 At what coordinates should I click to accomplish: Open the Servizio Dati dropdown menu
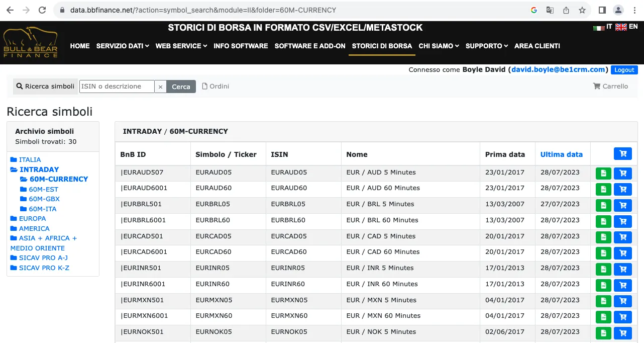click(123, 46)
